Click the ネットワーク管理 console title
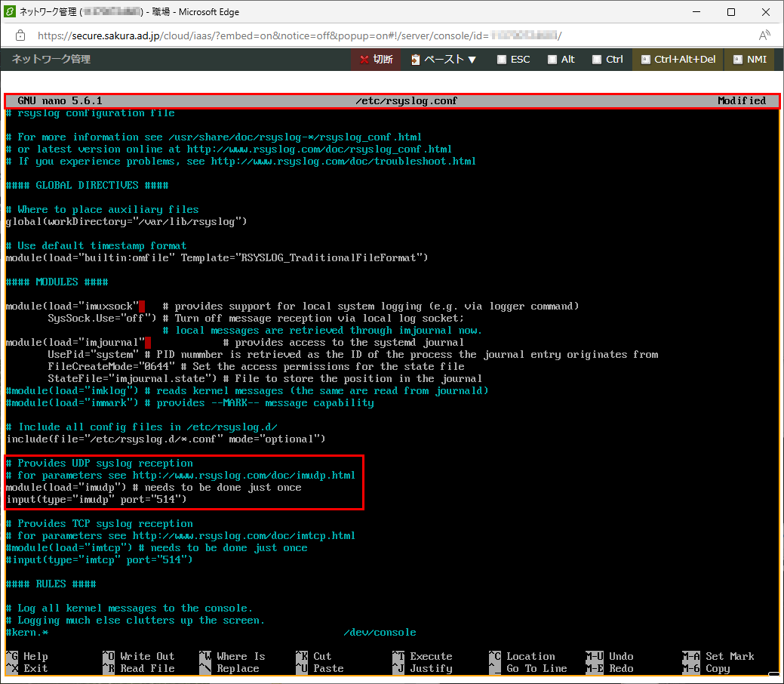Screen dimensions: 784x684 [51, 59]
